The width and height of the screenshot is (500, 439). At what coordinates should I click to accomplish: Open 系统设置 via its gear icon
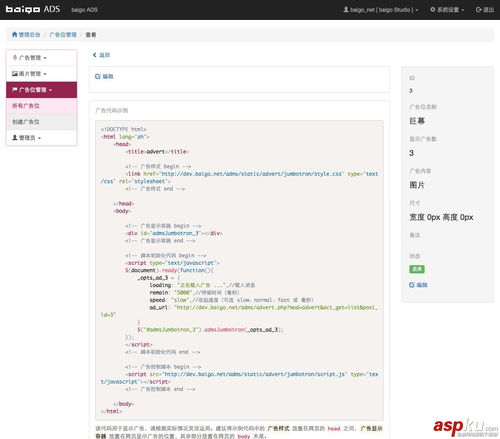[x=433, y=9]
